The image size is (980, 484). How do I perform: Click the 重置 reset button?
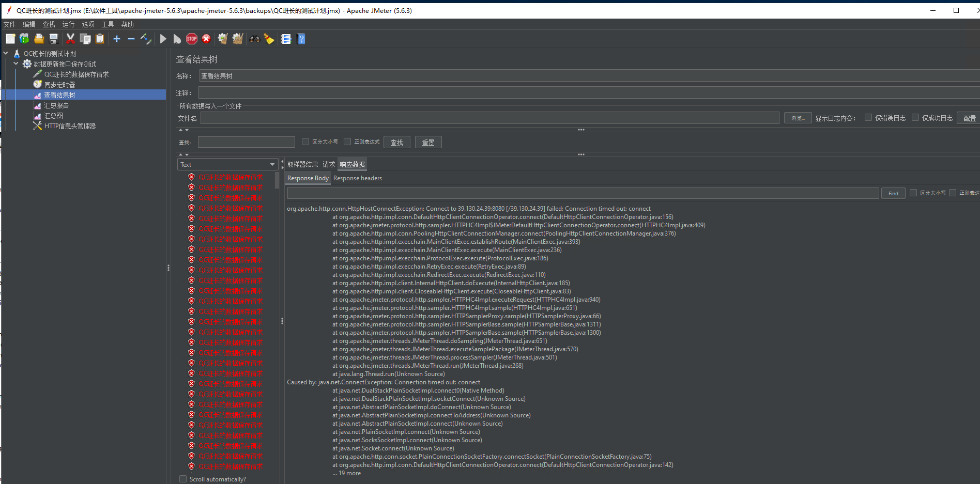[x=428, y=143]
